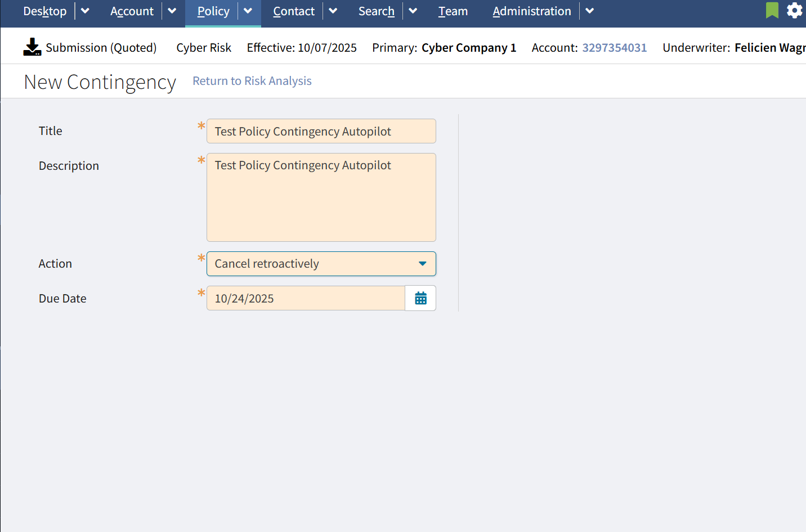Viewport: 806px width, 532px height.
Task: Open the settings gear icon
Action: (794, 10)
